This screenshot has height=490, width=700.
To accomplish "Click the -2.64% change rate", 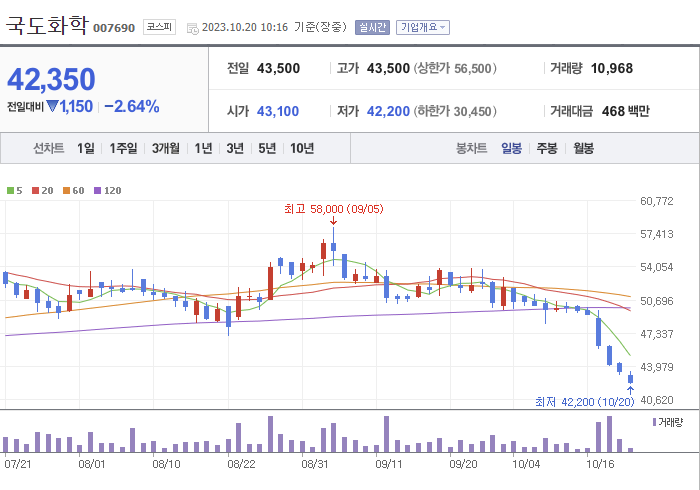I will click(132, 107).
